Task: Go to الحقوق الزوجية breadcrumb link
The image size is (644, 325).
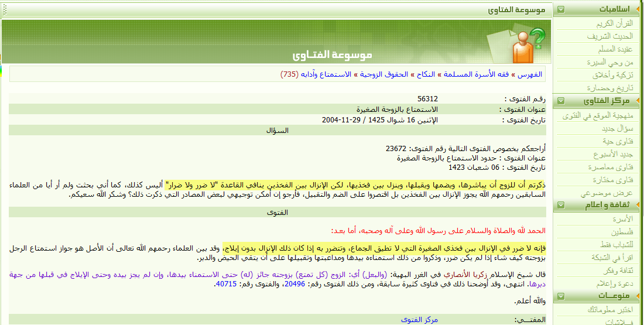Action: pyautogui.click(x=384, y=74)
